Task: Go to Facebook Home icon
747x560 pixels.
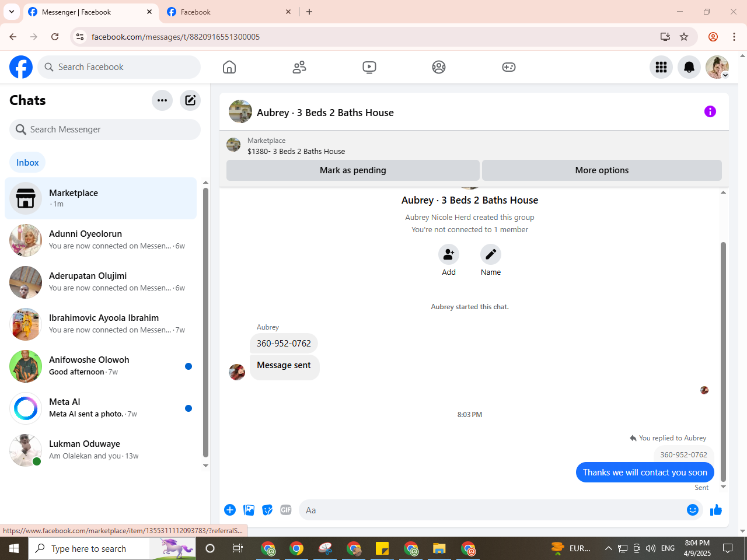Action: coord(229,67)
